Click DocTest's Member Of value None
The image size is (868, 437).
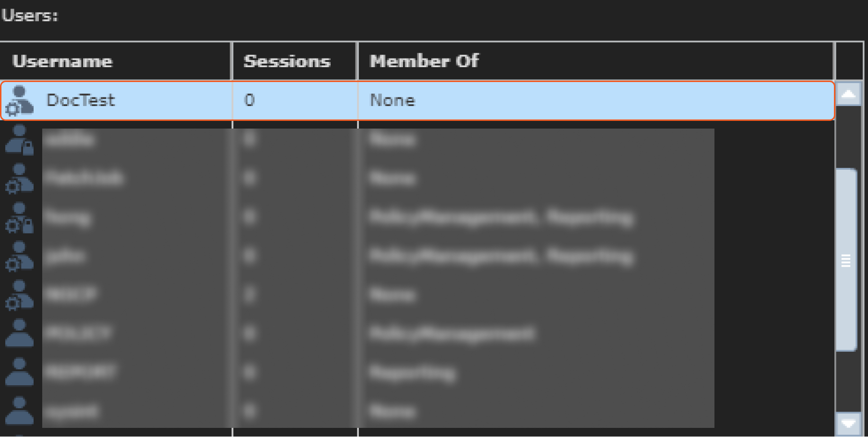coord(392,100)
